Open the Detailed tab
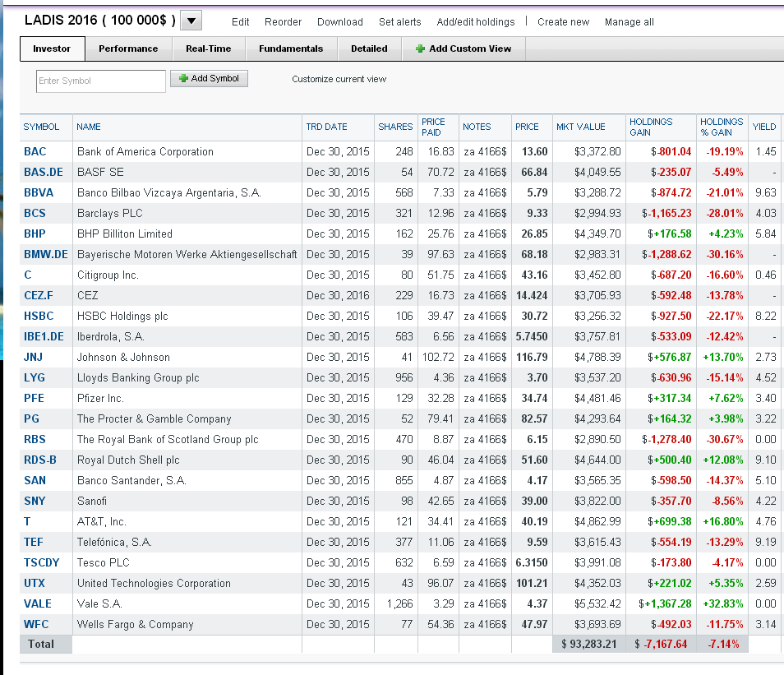This screenshot has height=675, width=784. 369,49
